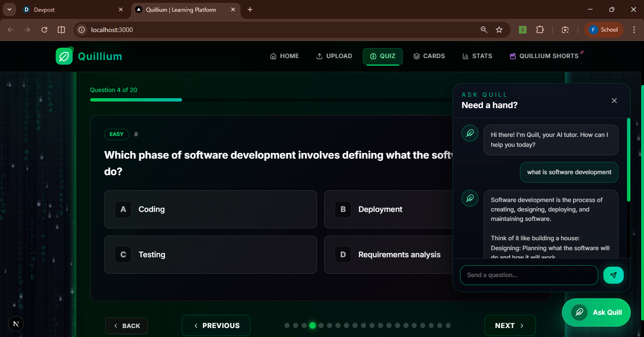The height and width of the screenshot is (337, 644).
Task: Go to the Previous question
Action: point(216,326)
